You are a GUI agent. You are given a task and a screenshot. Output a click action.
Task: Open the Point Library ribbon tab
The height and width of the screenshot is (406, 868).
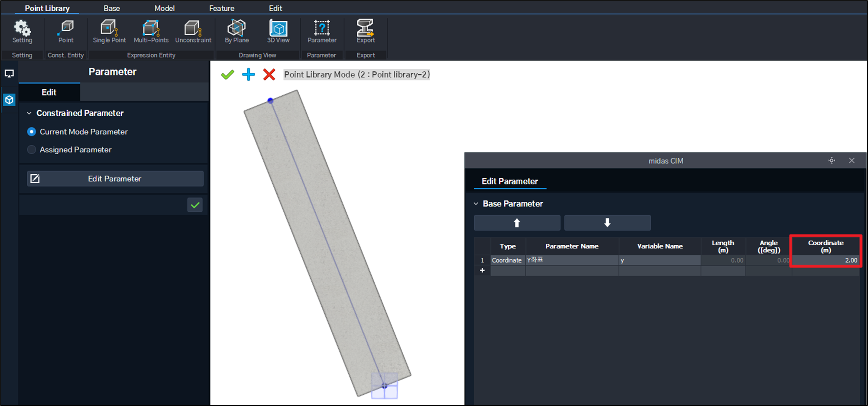click(47, 8)
